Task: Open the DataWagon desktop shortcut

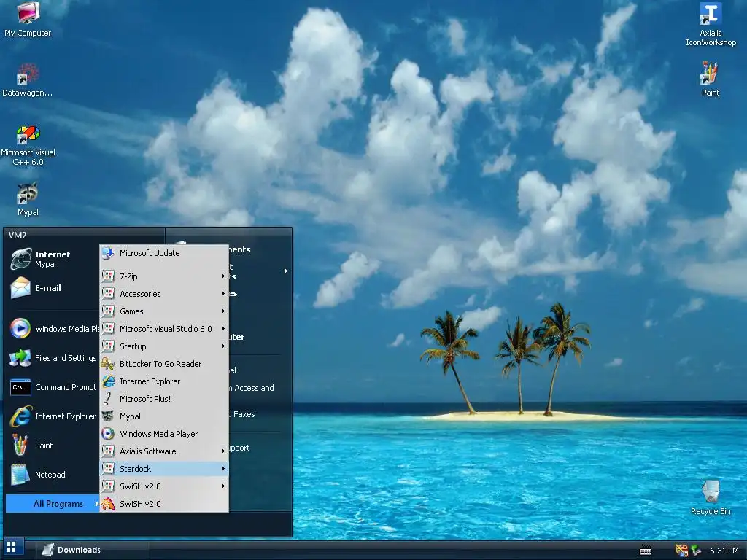Action: click(28, 79)
